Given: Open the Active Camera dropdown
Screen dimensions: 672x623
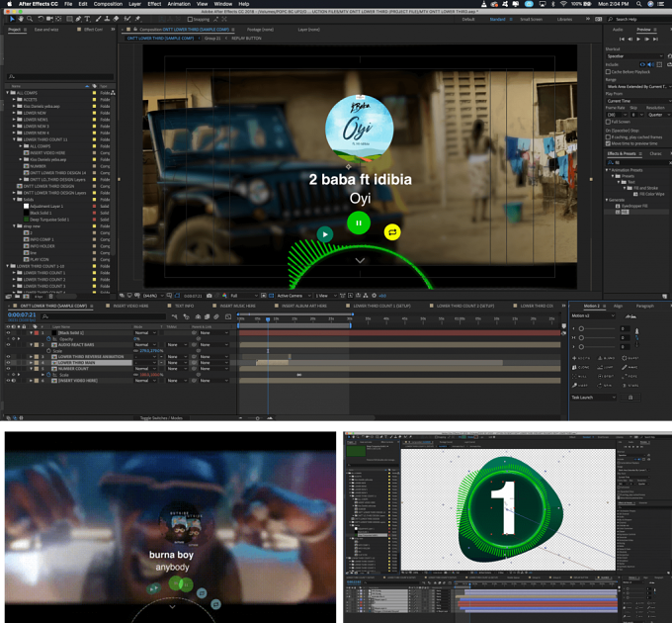Looking at the screenshot, I should click(x=294, y=296).
